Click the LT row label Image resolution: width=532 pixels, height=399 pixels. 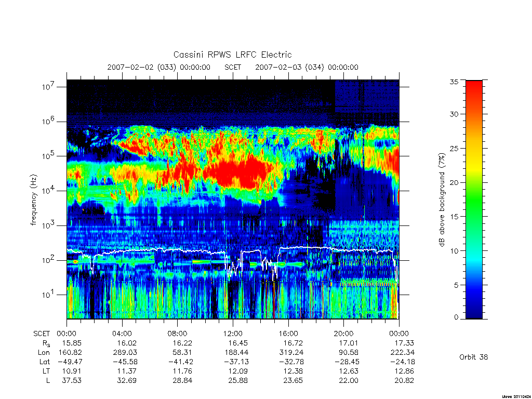pyautogui.click(x=46, y=371)
